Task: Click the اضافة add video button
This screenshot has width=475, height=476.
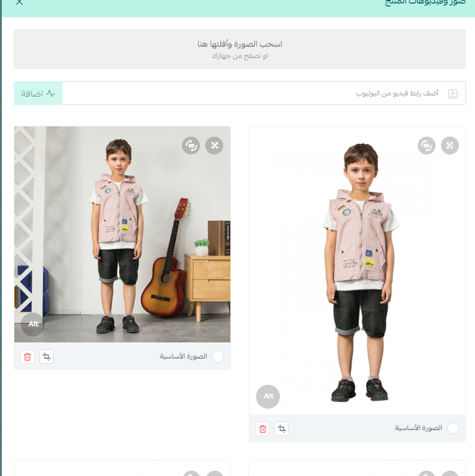Action: coord(38,93)
